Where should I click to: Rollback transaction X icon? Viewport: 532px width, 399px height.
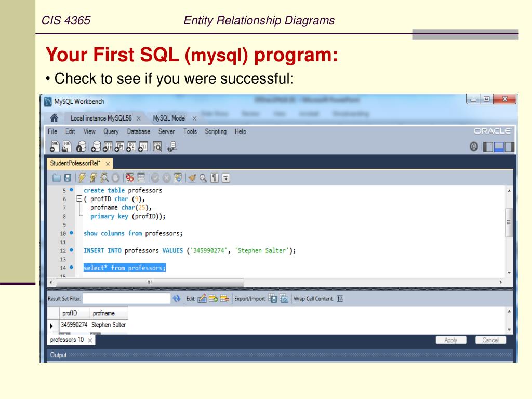coord(167,178)
